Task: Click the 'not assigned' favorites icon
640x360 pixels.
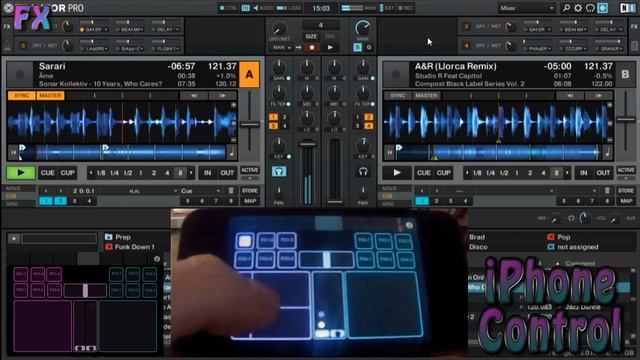Action: click(551, 247)
